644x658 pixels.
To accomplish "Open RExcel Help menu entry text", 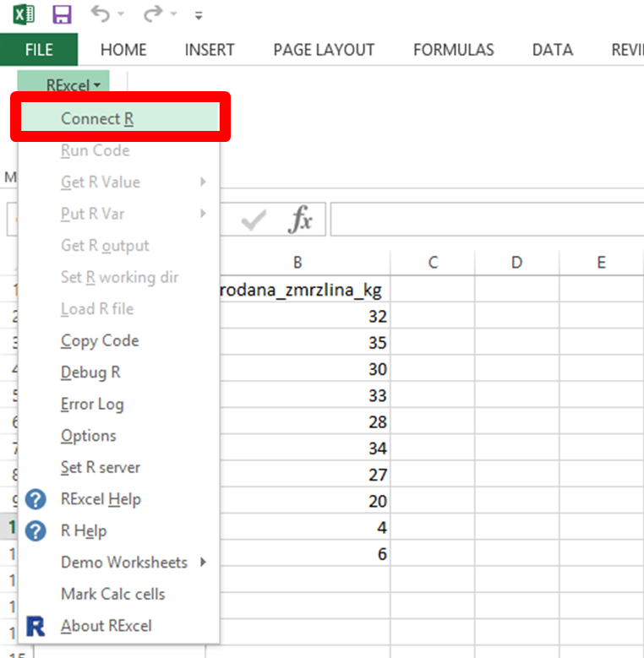I will (x=101, y=499).
